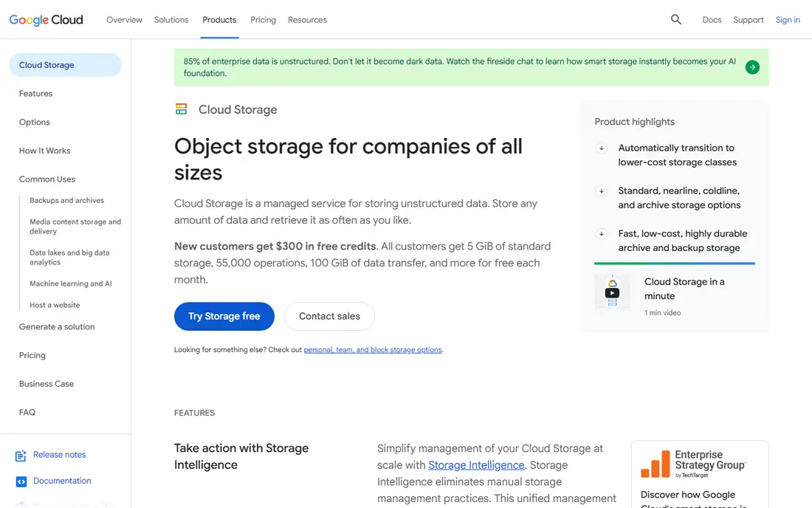This screenshot has width=812, height=508.
Task: Click Automatically transition to lower-cost storage classes text
Action: (x=678, y=155)
